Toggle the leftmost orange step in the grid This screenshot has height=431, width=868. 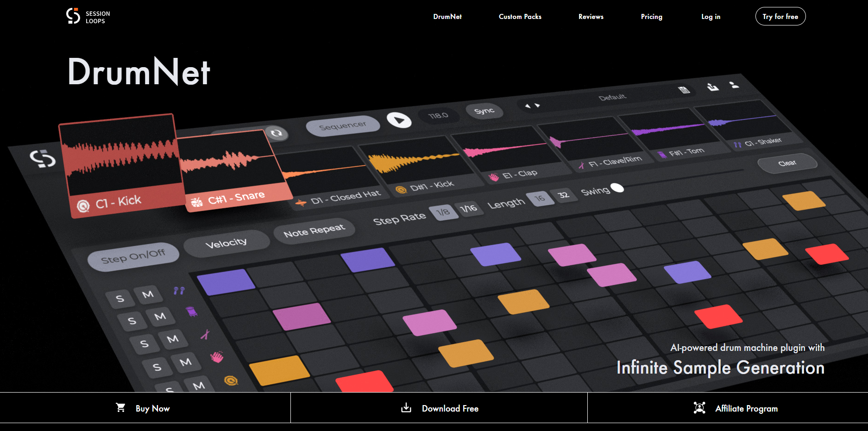[279, 370]
